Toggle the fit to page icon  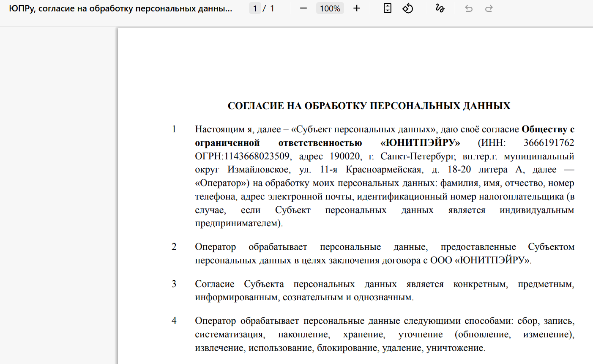(x=387, y=8)
